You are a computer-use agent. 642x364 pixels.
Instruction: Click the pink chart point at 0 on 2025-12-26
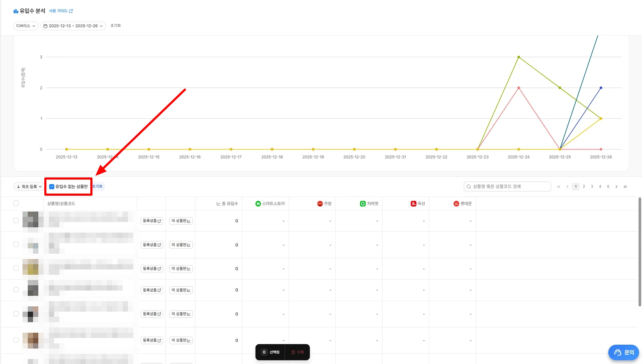601,149
